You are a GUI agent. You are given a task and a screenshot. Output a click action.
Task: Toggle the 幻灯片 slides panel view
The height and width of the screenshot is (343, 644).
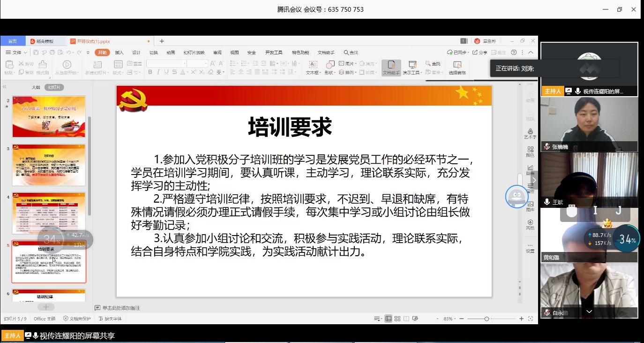click(54, 87)
